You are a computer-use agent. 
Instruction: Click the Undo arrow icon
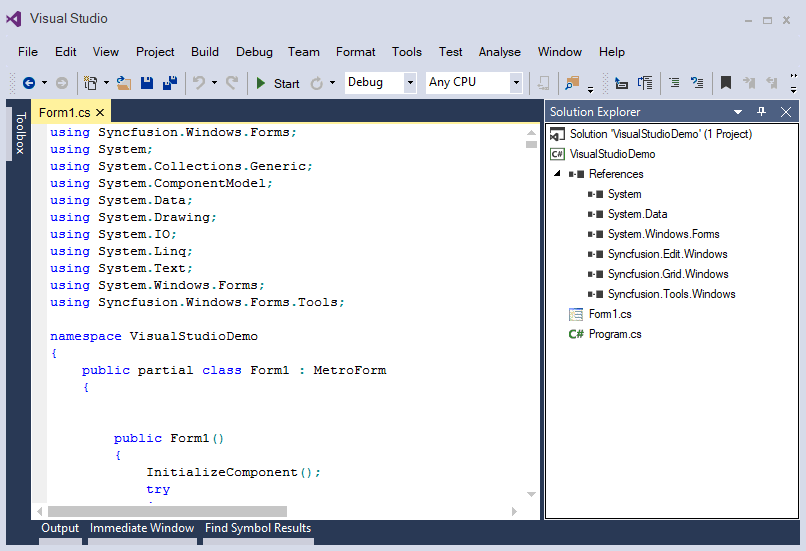click(199, 83)
